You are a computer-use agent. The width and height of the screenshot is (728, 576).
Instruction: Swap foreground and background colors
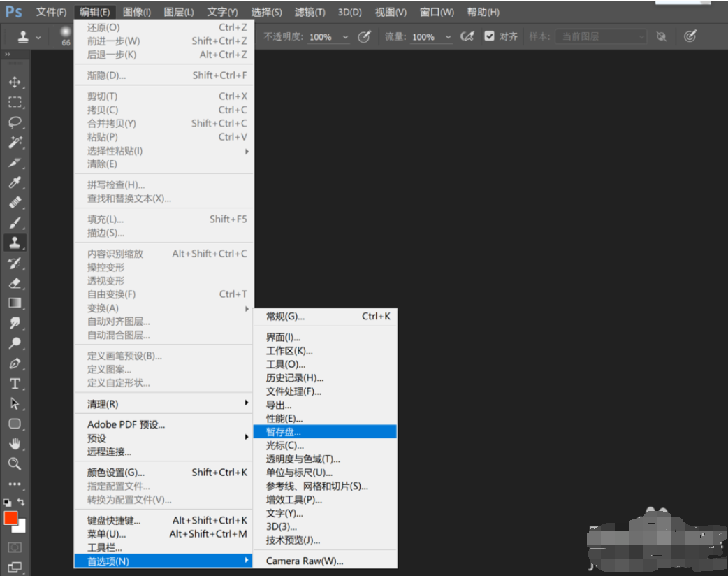pos(22,502)
